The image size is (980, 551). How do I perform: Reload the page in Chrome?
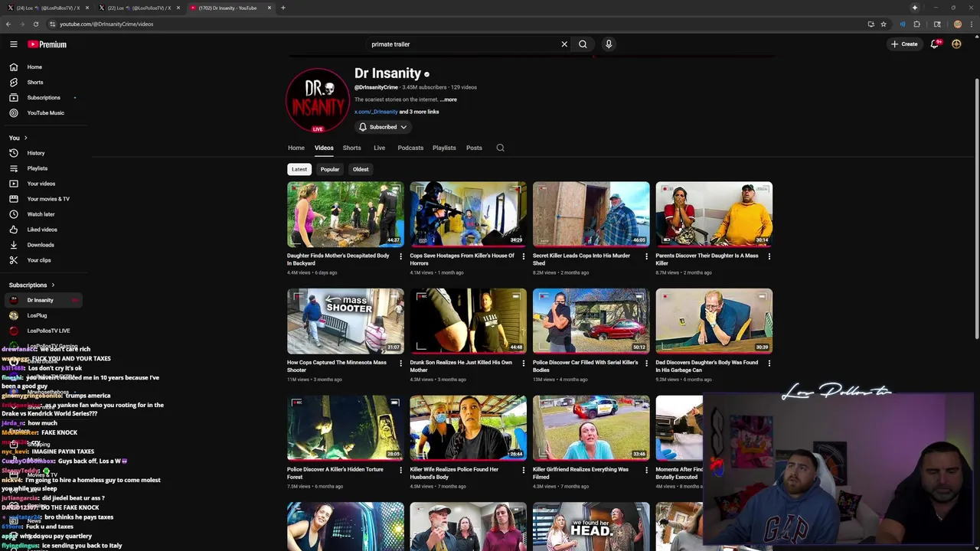click(x=35, y=24)
